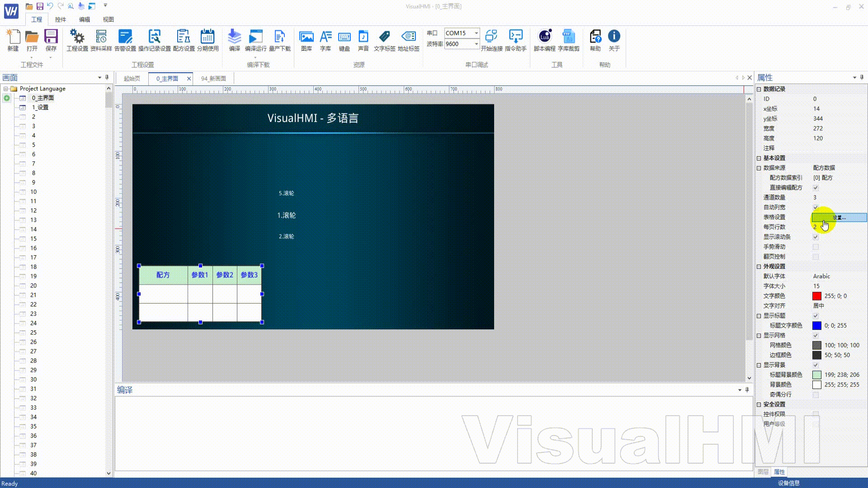The height and width of the screenshot is (488, 868).
Task: Enable 翻页控制 checkbox
Action: coord(816,257)
